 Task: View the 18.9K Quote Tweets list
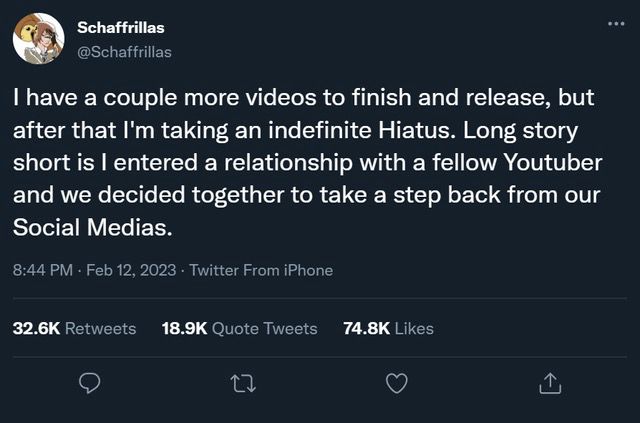tap(239, 328)
